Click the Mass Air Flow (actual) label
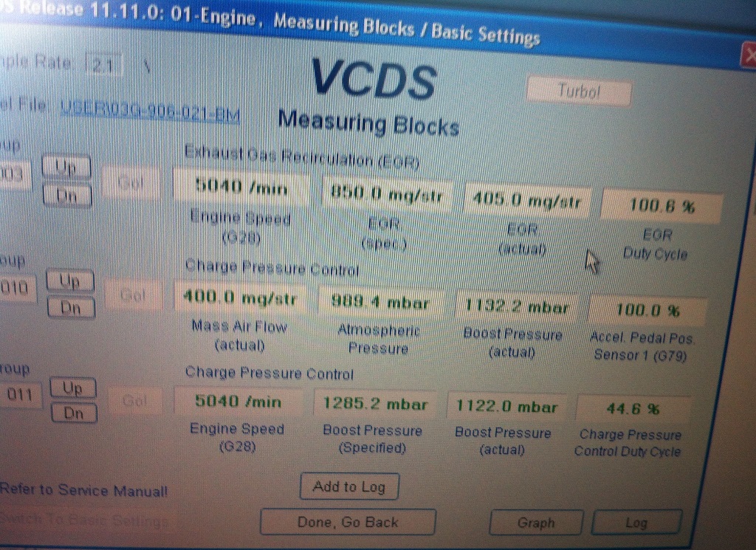756x550 pixels. pyautogui.click(x=240, y=335)
